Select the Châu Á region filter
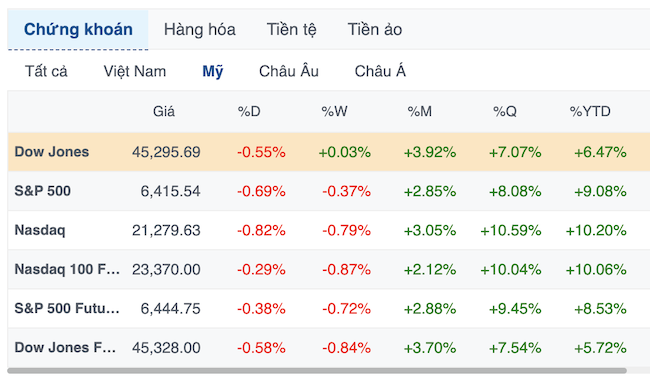Viewport: 650px width, 382px height. [380, 71]
